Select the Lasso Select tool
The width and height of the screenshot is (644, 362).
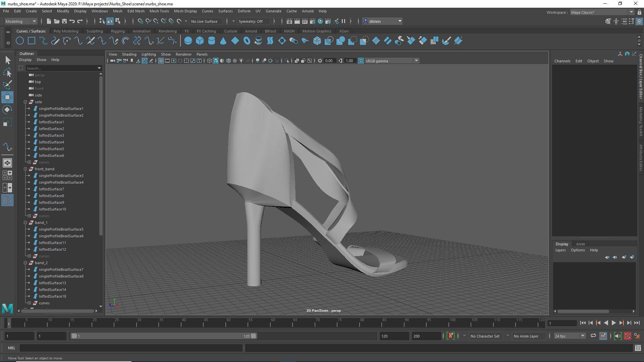click(7, 72)
